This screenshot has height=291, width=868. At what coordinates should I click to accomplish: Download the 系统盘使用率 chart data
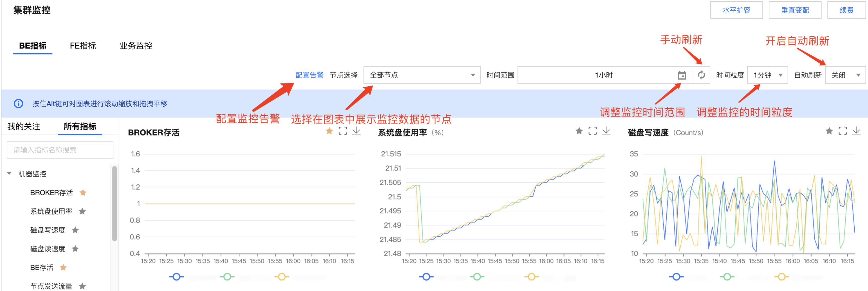click(x=606, y=131)
